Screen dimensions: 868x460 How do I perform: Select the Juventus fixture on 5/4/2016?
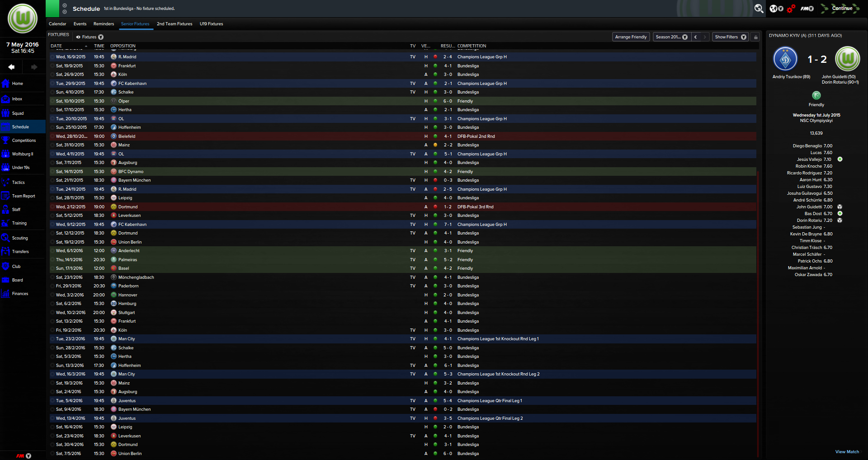[403, 401]
